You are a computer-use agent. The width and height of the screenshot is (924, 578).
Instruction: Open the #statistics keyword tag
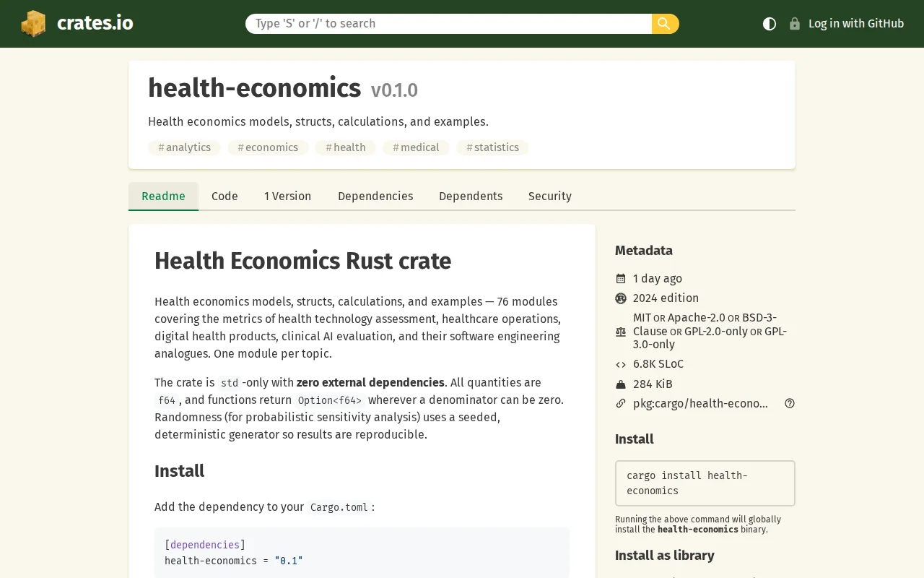coord(492,147)
